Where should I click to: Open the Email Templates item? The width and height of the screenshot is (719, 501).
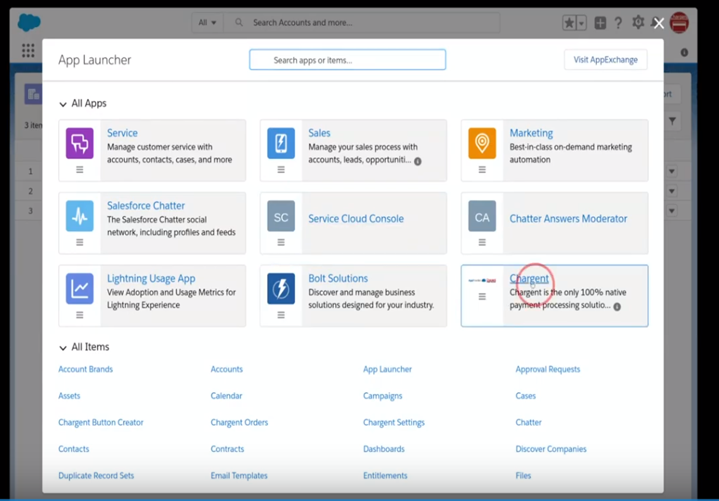pyautogui.click(x=239, y=476)
